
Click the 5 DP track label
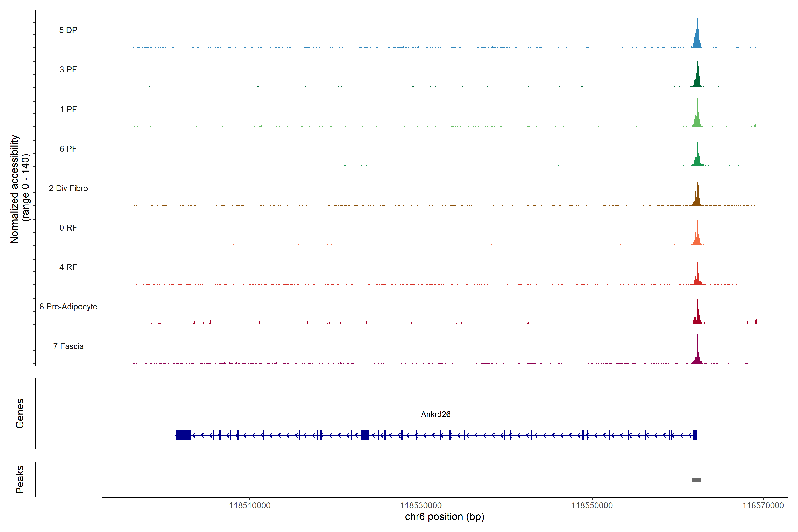click(68, 30)
